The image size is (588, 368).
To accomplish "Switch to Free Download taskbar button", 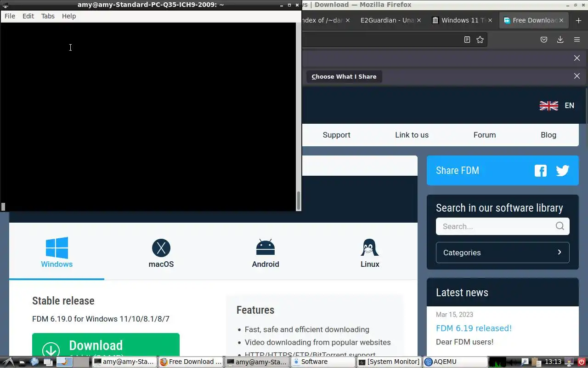I will tap(191, 362).
